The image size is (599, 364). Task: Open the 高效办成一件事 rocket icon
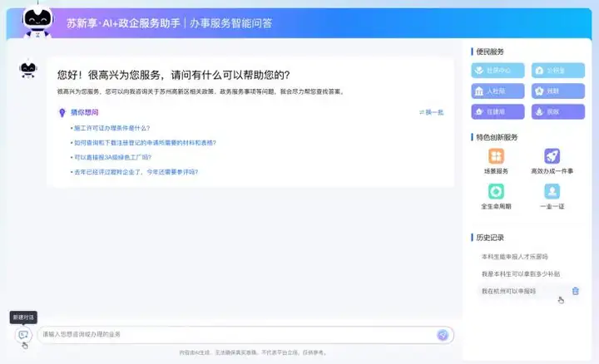pyautogui.click(x=552, y=156)
